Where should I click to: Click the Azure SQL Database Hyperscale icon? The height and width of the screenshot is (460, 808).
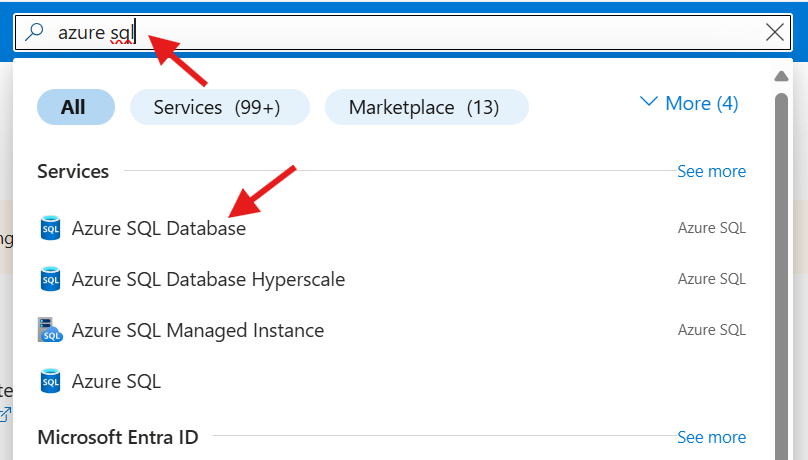coord(50,279)
